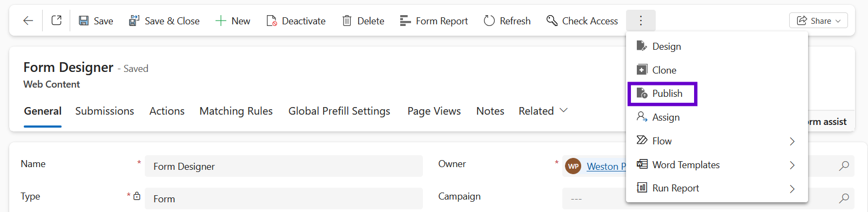
Task: Go back using the left arrow icon
Action: pos(28,21)
